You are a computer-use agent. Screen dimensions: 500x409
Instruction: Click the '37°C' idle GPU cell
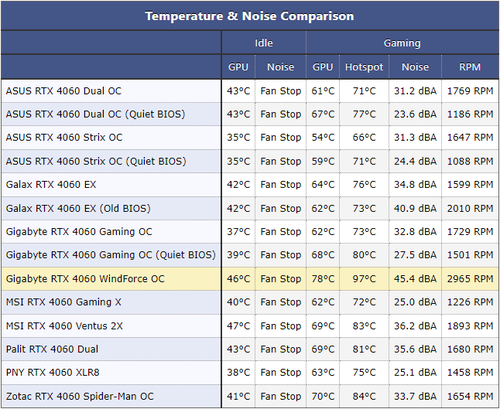click(x=238, y=232)
